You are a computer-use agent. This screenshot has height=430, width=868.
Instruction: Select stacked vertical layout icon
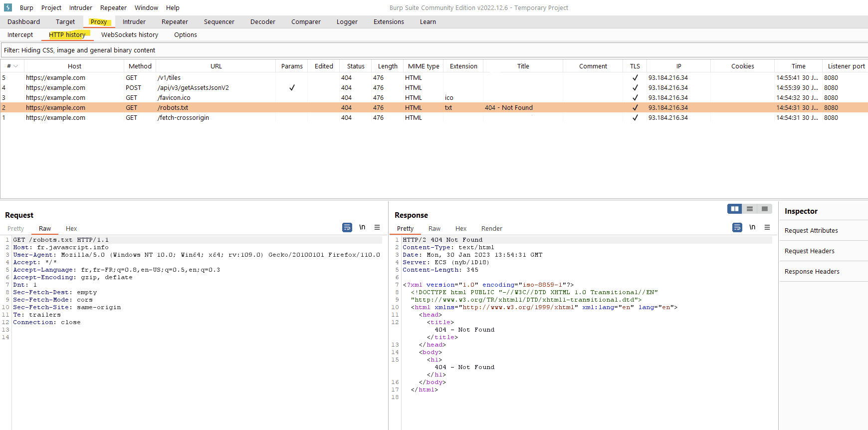point(750,209)
